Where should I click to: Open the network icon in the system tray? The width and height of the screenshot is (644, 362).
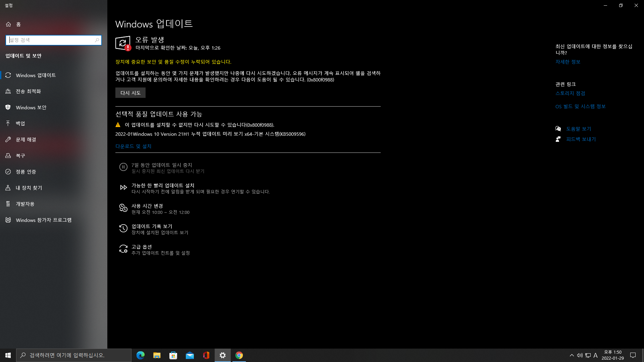[x=588, y=355]
